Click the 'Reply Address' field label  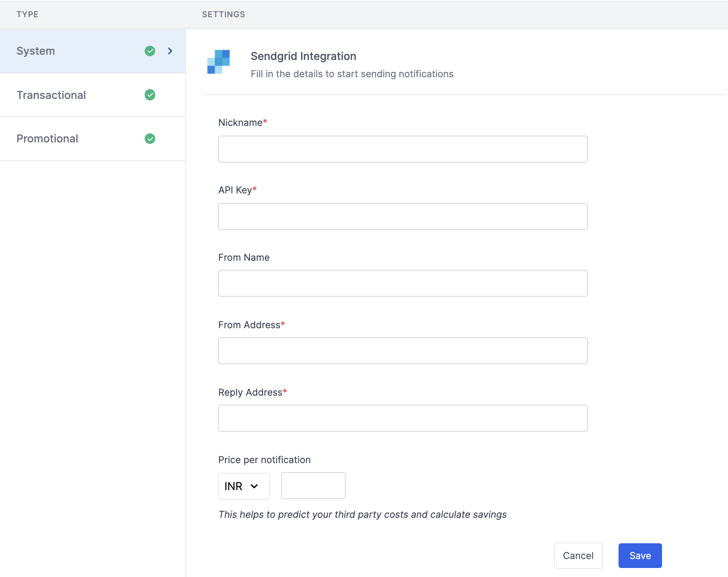[252, 392]
